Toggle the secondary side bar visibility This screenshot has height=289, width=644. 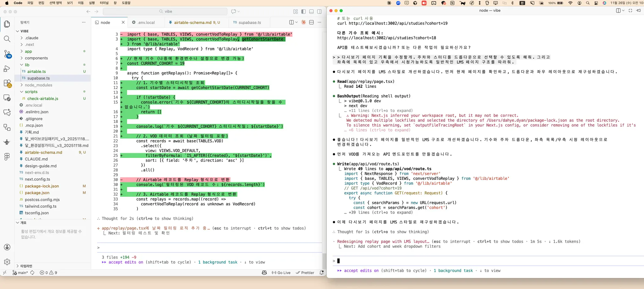coord(319,12)
